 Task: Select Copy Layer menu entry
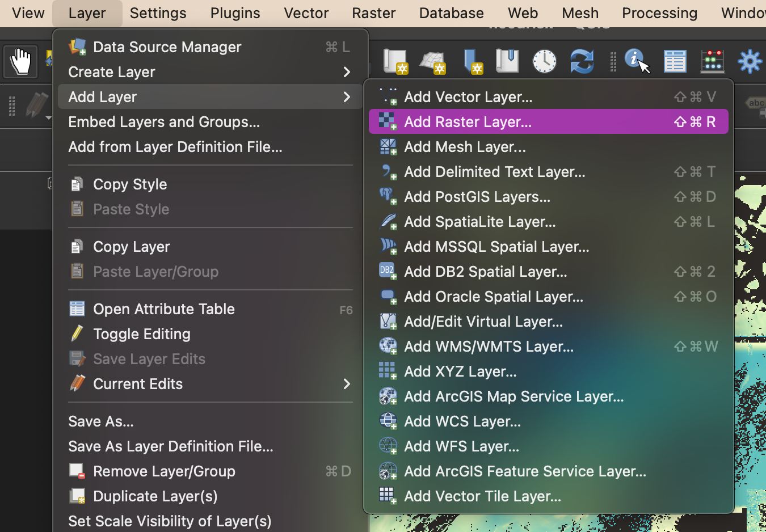(210, 247)
